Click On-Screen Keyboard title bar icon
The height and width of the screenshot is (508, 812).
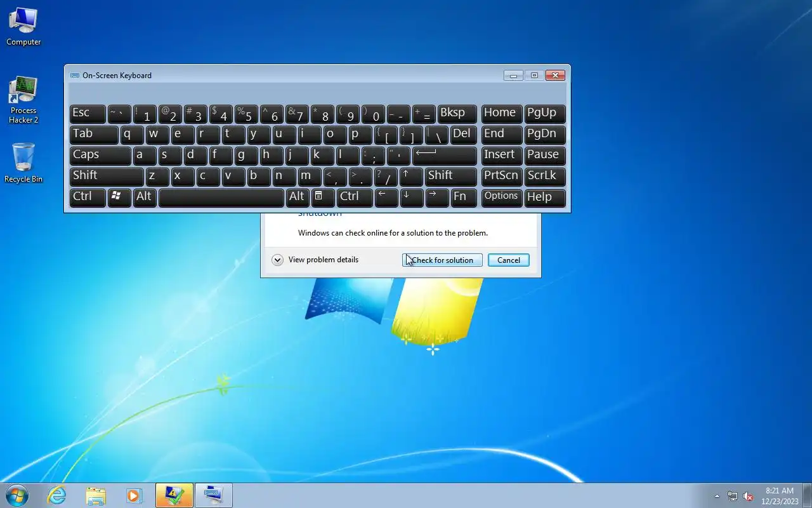[75, 75]
